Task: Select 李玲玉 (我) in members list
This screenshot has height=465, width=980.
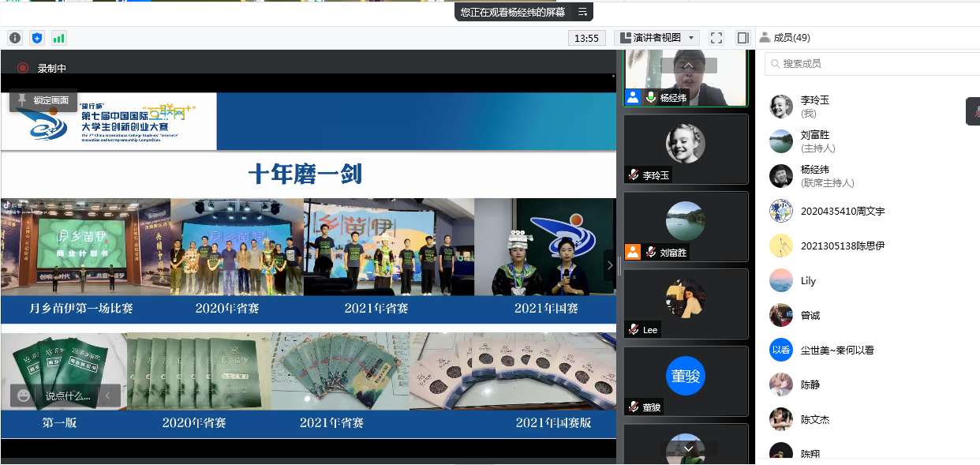Action: tap(868, 107)
